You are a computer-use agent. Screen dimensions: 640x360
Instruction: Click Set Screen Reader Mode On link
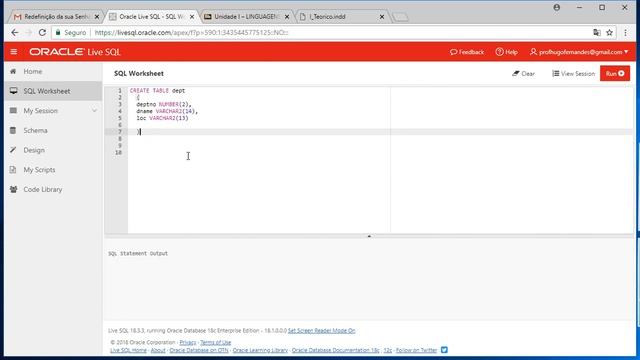(x=322, y=330)
